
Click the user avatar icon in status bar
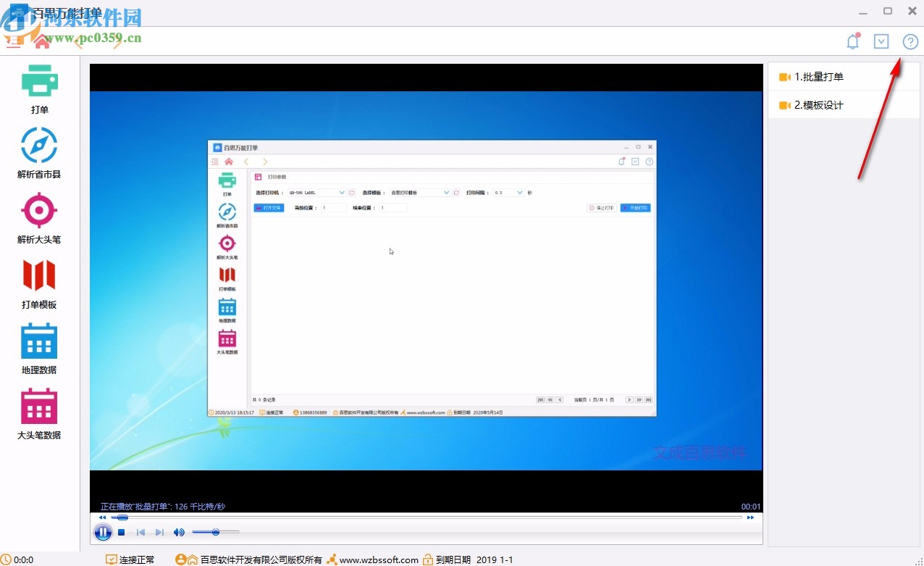[x=181, y=559]
